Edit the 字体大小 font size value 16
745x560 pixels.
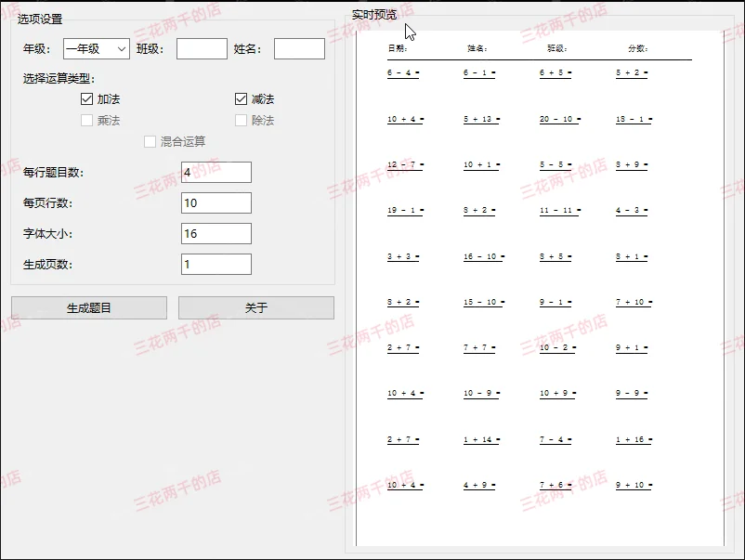(216, 233)
